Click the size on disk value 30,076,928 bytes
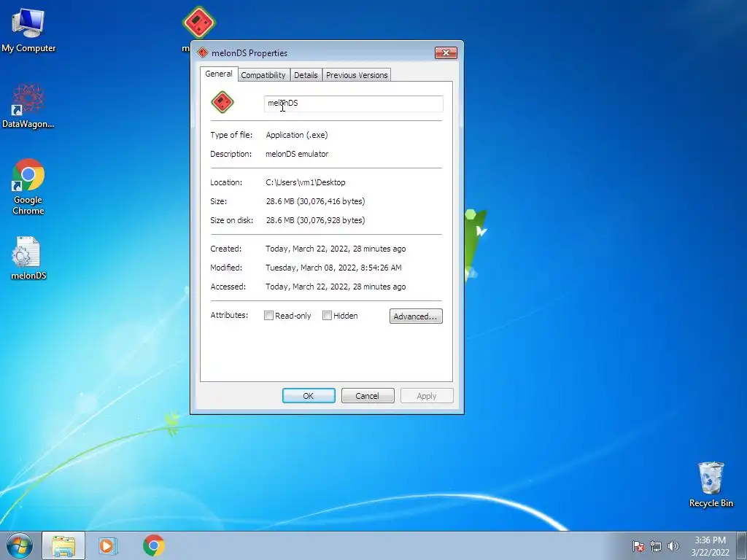Viewport: 747px width, 560px height. click(315, 220)
